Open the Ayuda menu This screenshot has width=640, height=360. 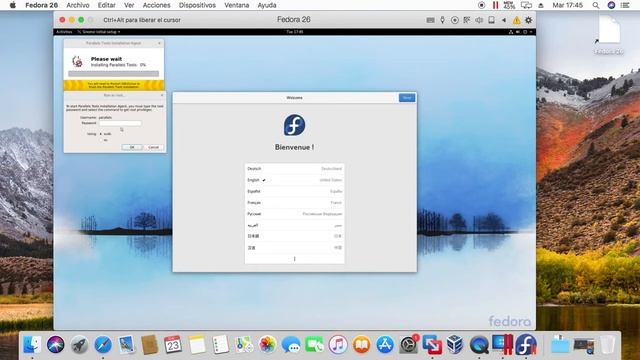267,5
